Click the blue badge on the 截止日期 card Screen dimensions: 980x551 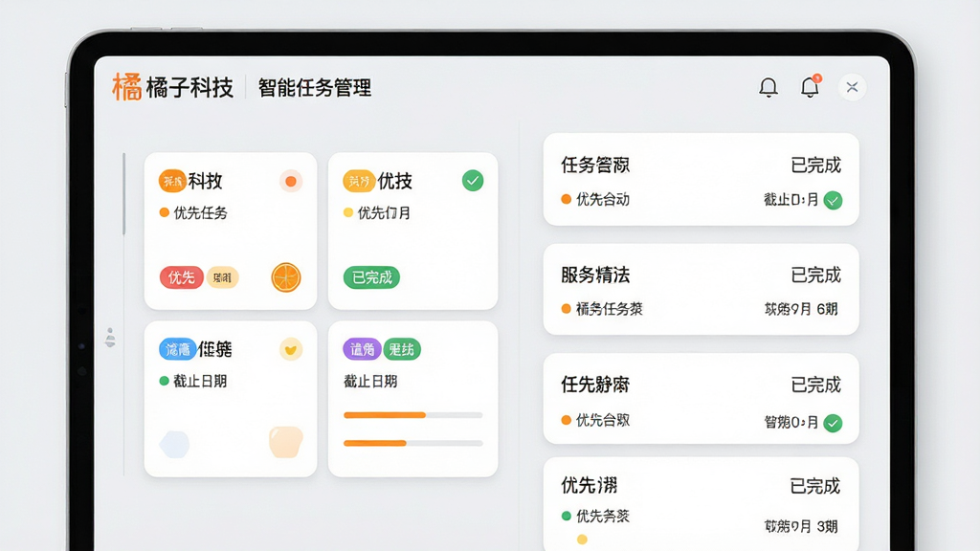click(177, 349)
